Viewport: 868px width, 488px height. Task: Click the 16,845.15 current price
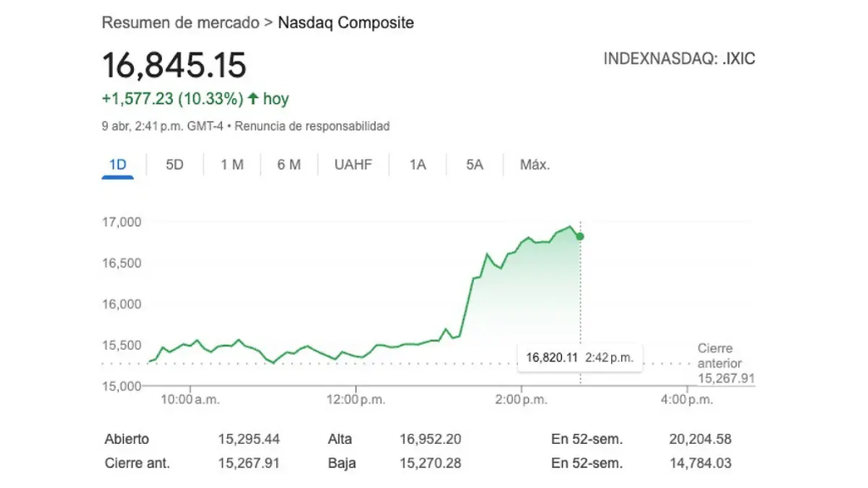(x=174, y=65)
